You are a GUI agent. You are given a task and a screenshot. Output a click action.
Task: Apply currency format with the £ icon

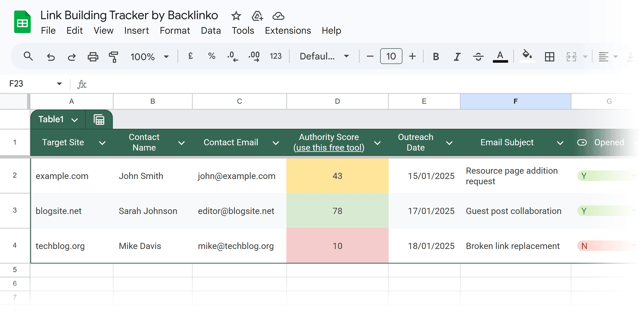pyautogui.click(x=191, y=56)
